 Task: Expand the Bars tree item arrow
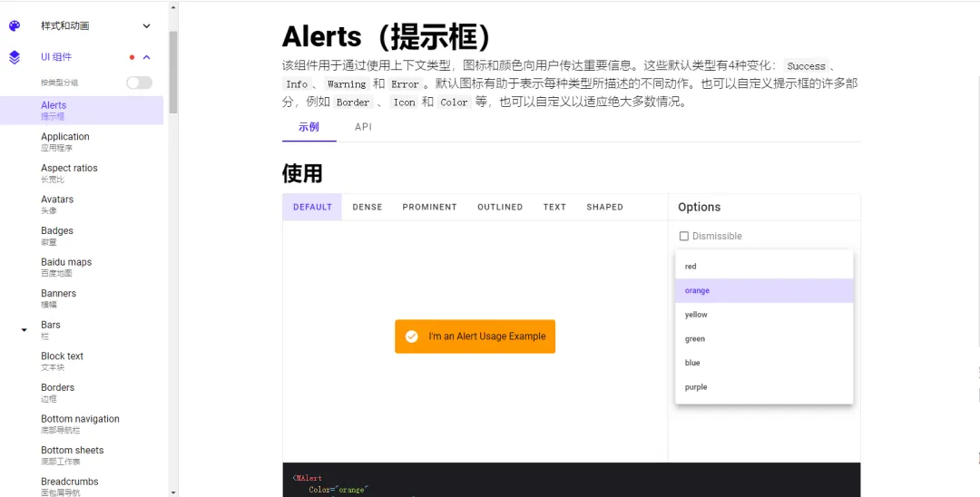tap(24, 329)
